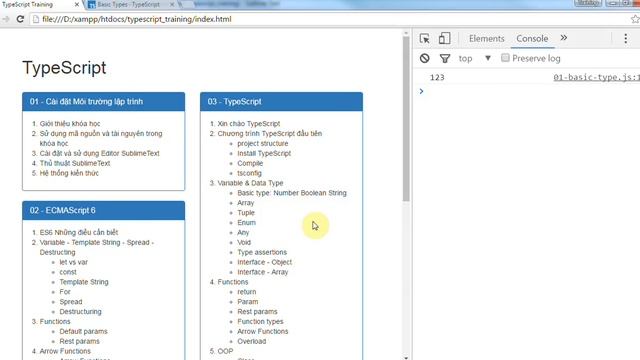The height and width of the screenshot is (360, 640).
Task: Open Giới thiệu khóa học link
Action: coord(70,124)
